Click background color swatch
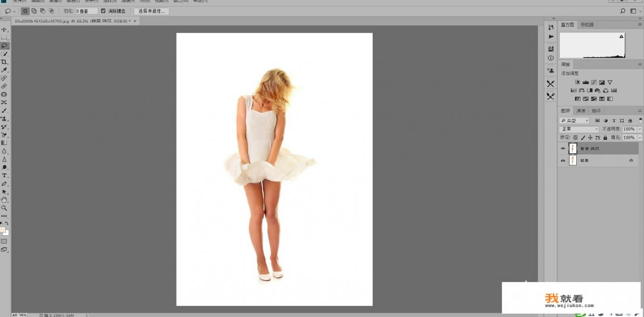This screenshot has height=317, width=644. [x=6, y=233]
